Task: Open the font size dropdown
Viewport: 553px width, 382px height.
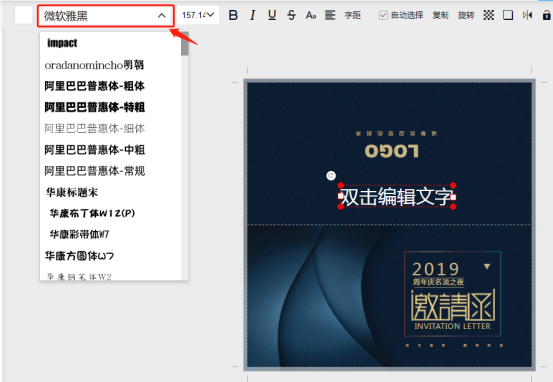Action: pyautogui.click(x=198, y=15)
